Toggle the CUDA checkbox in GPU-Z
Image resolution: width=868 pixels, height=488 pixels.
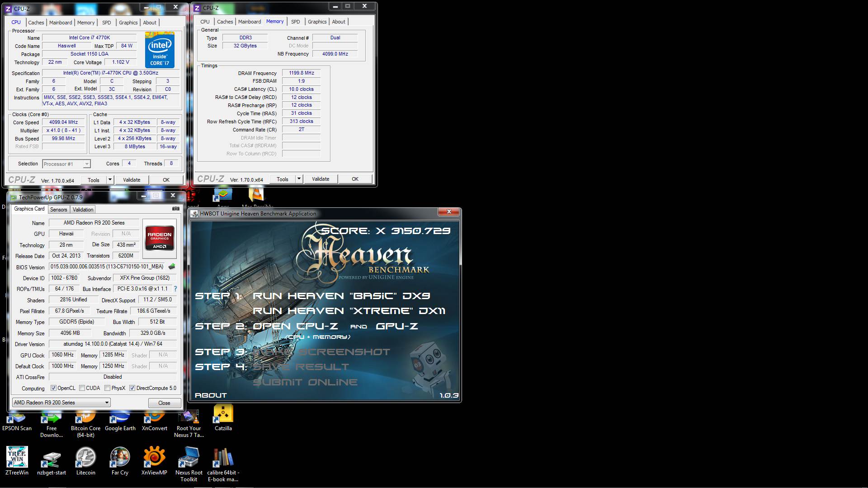point(82,388)
